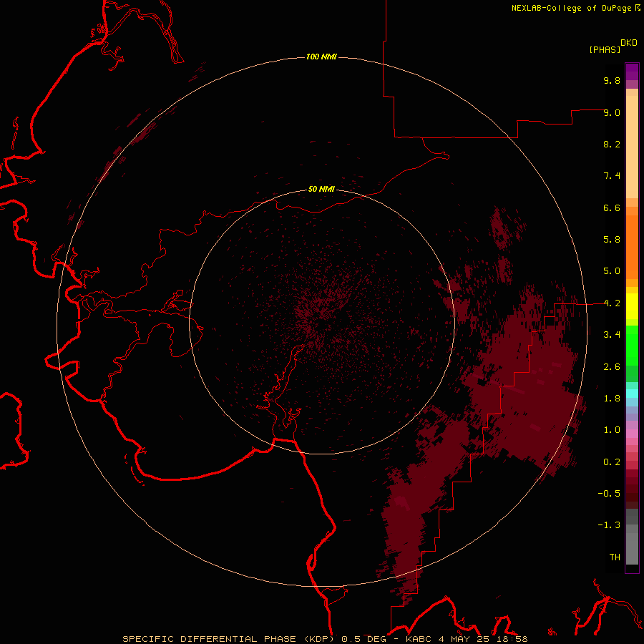644x644 pixels.
Task: Click the 5.8 value on the color scale
Action: coord(612,240)
